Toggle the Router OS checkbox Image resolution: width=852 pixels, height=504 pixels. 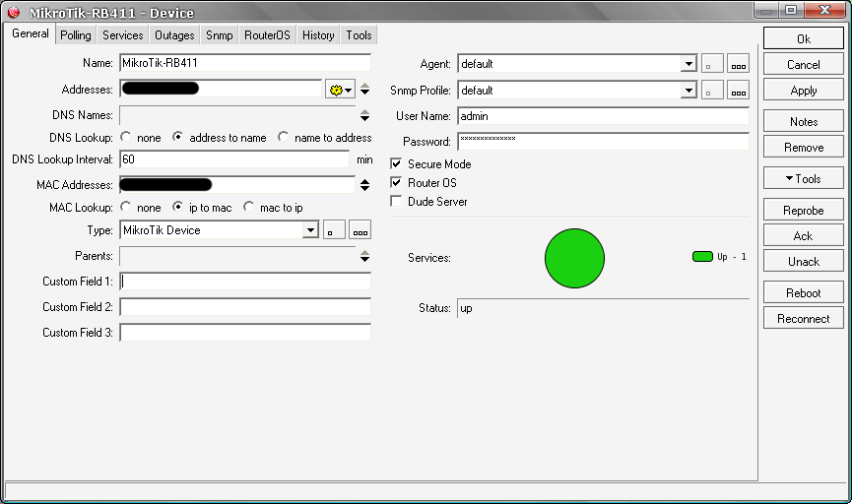coord(396,182)
